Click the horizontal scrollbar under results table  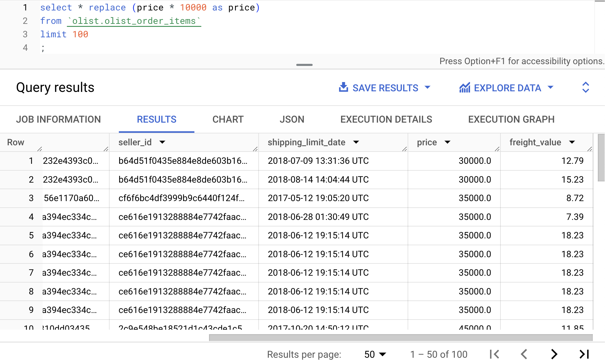pyautogui.click(x=400, y=337)
